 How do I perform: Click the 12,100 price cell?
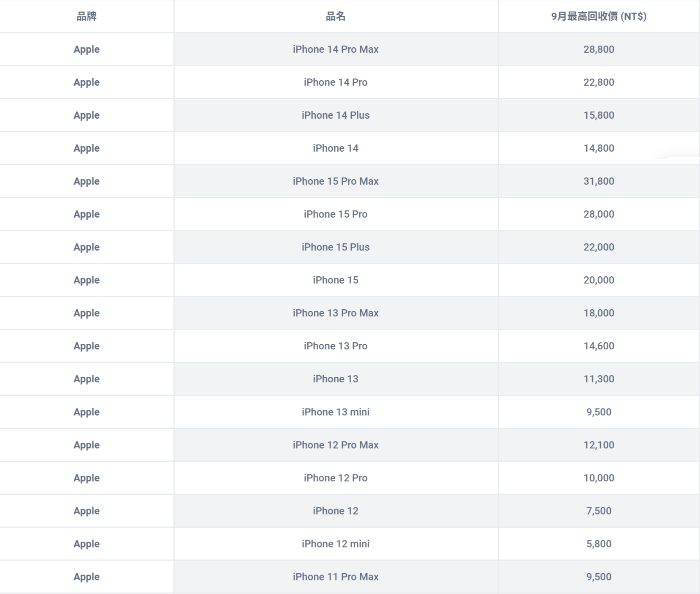(x=599, y=445)
